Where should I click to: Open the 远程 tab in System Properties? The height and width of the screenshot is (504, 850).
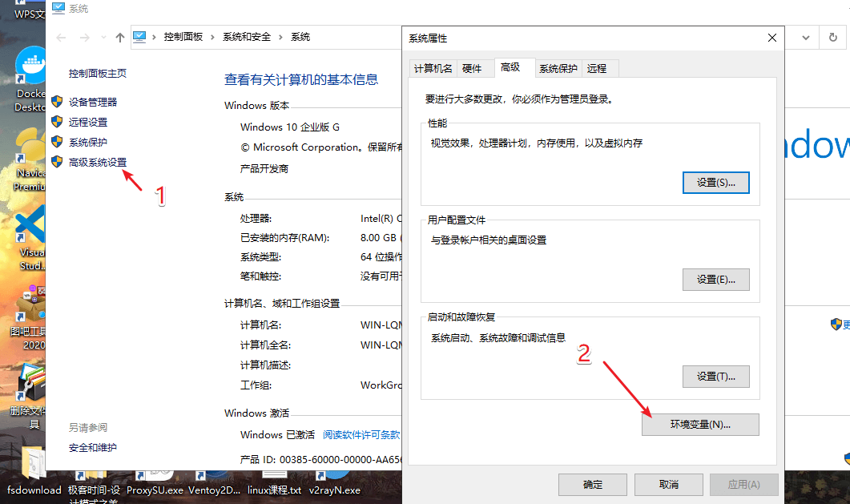[597, 69]
